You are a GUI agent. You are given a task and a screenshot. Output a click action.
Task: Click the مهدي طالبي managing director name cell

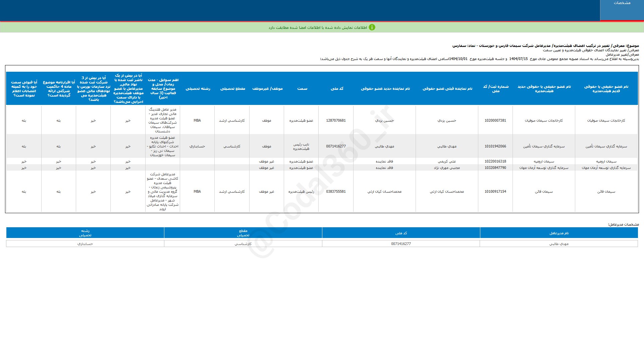[x=558, y=244]
